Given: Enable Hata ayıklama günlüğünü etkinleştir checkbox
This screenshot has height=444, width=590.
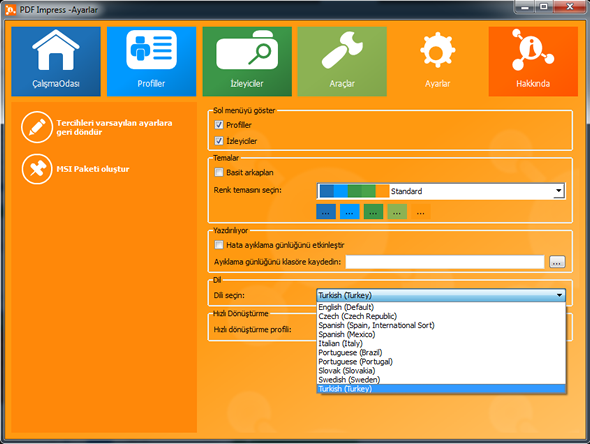Looking at the screenshot, I should (x=219, y=245).
